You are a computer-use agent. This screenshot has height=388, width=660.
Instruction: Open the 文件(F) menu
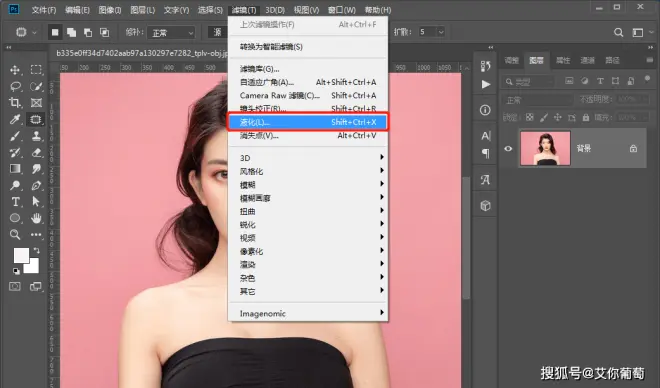44,10
